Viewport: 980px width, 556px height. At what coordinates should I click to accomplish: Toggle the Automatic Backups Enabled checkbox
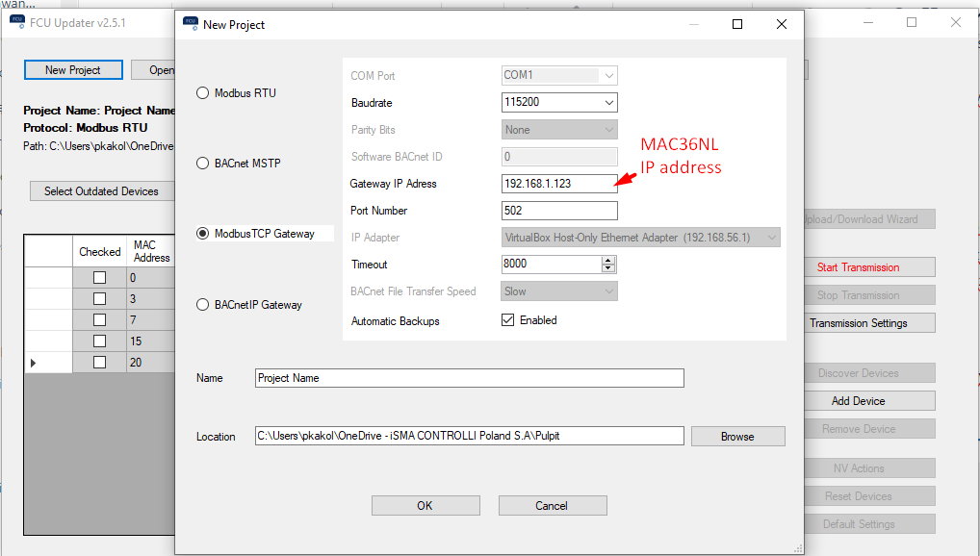pos(508,320)
